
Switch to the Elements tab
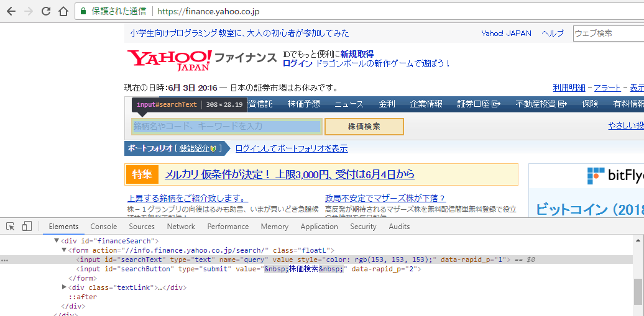click(x=63, y=227)
